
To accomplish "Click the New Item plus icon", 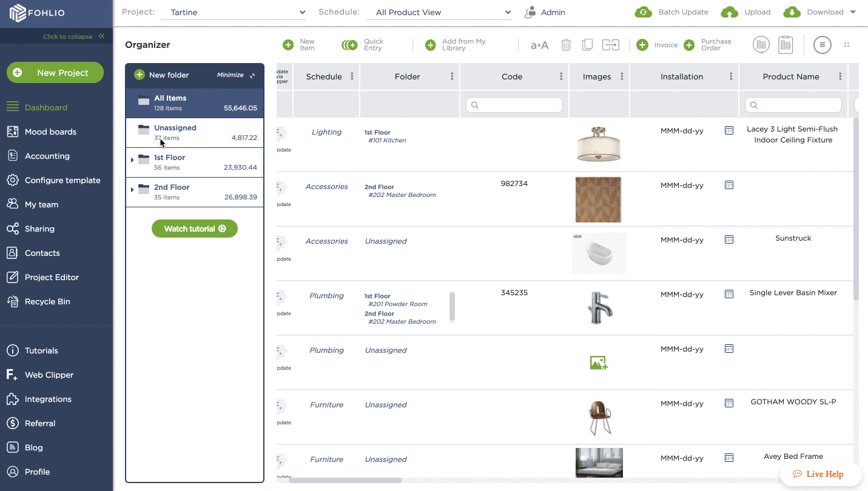I will click(x=288, y=45).
